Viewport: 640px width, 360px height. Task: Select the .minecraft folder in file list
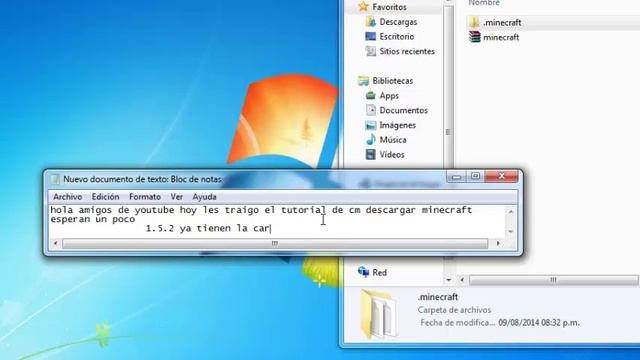click(x=502, y=22)
